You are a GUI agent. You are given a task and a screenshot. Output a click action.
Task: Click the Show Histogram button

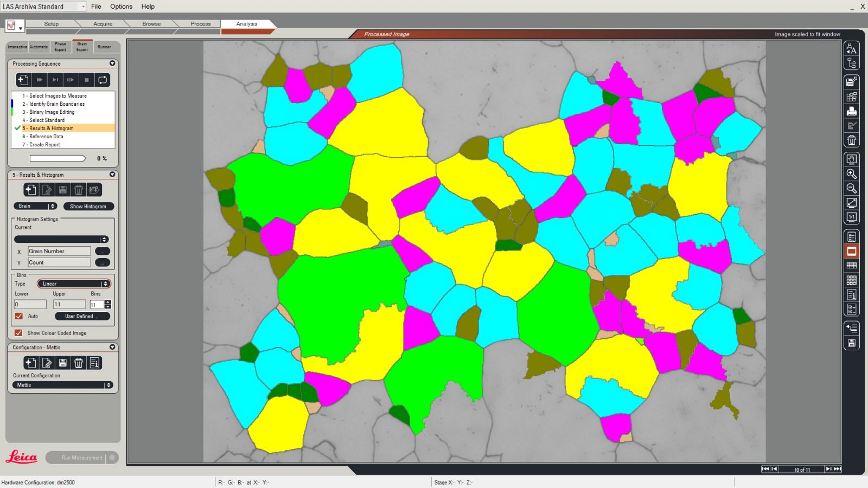(x=88, y=206)
